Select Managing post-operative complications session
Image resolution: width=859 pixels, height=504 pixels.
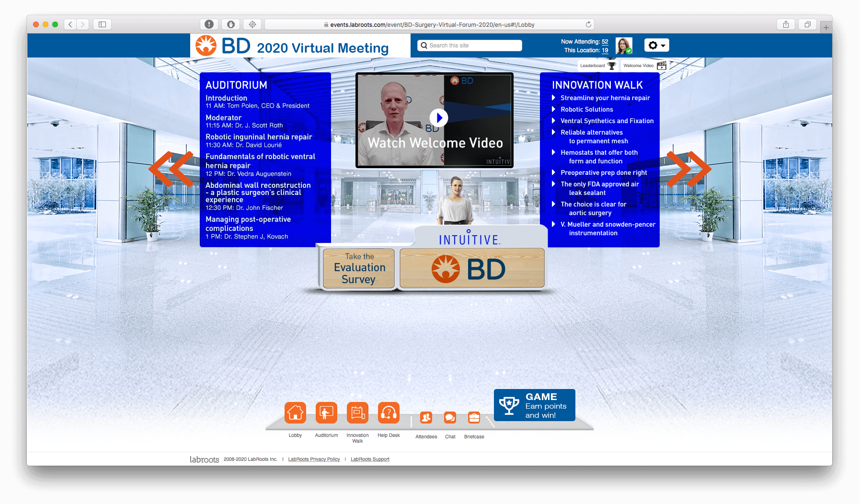pyautogui.click(x=248, y=228)
